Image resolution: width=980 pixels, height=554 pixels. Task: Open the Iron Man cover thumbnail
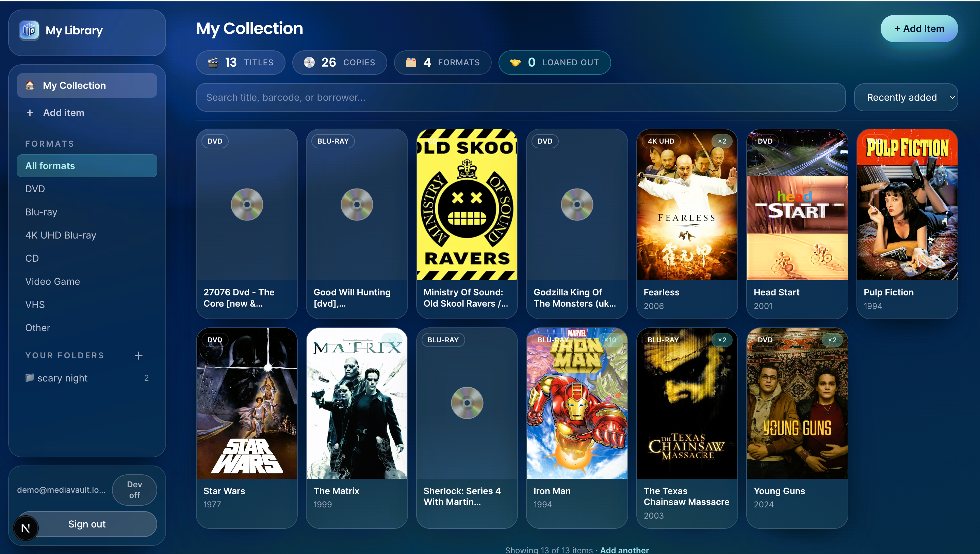tap(577, 403)
